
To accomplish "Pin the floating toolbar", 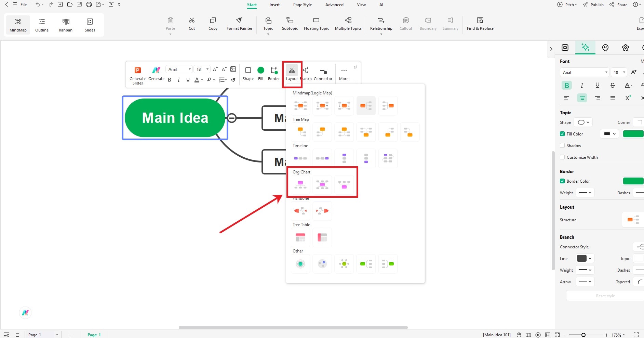I will pyautogui.click(x=355, y=67).
